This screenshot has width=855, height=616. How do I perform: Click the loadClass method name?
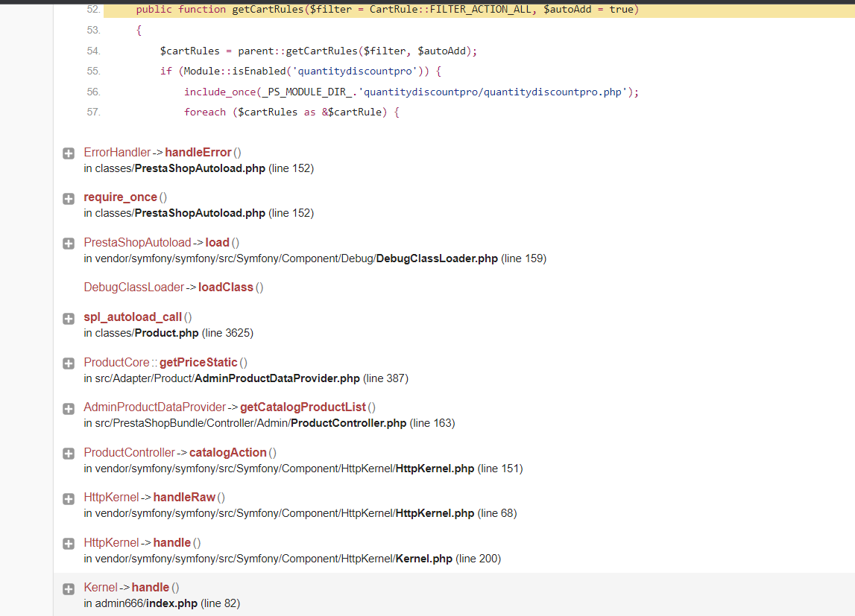[x=226, y=287]
